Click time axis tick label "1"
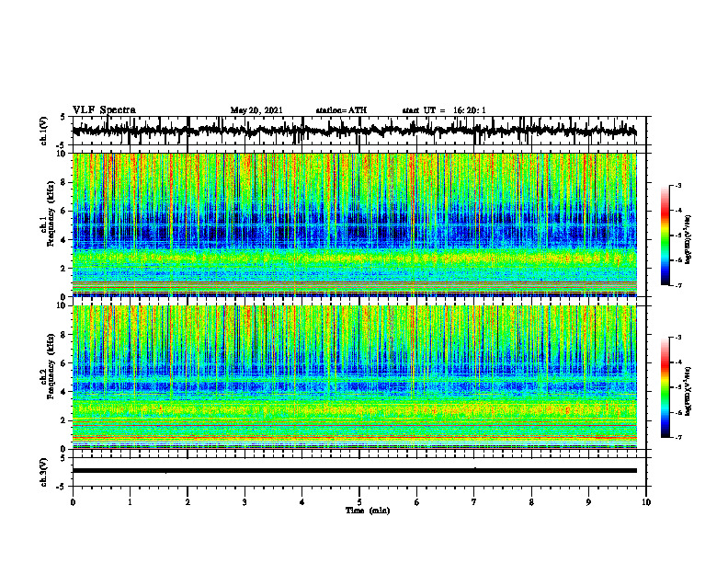The image size is (728, 563). (x=130, y=502)
